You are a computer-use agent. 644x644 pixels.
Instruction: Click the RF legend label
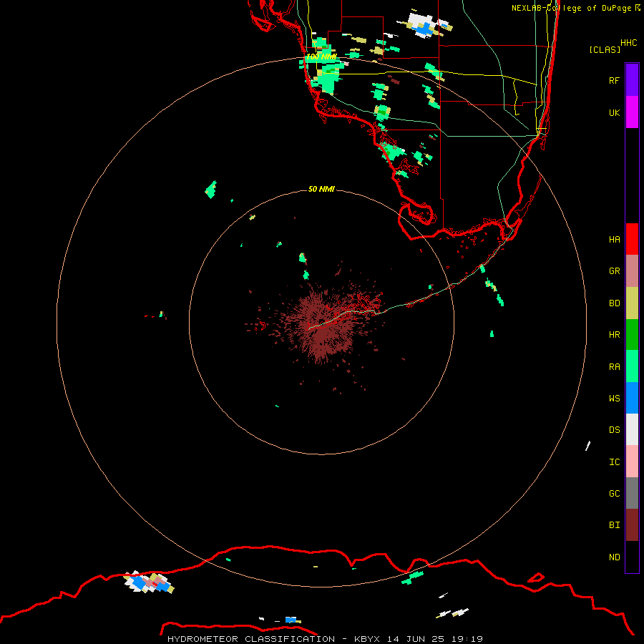point(614,80)
